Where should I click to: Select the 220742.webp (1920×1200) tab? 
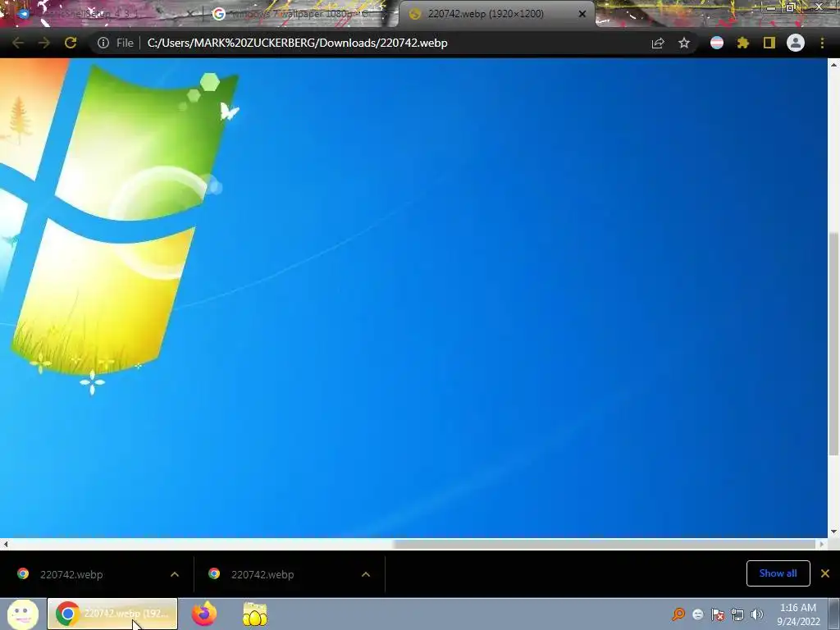point(485,14)
